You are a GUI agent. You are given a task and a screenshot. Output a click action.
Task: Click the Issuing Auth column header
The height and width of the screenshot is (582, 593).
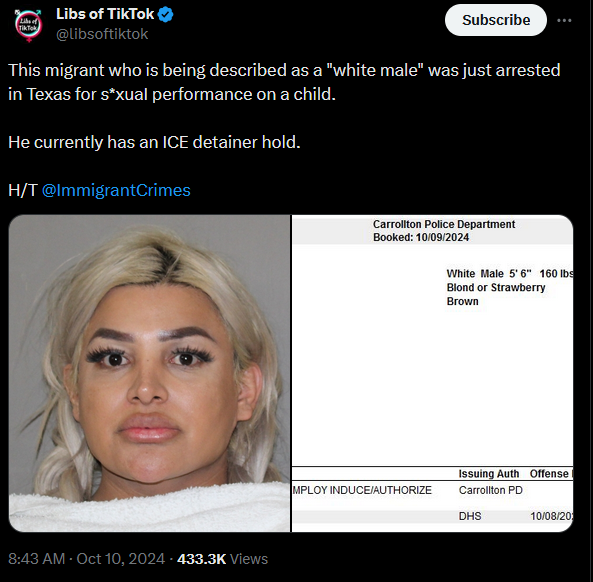489,474
